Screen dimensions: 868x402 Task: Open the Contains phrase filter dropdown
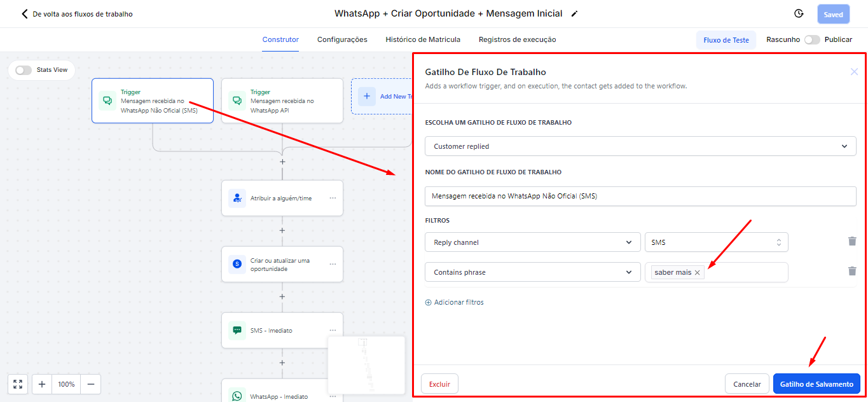(x=532, y=272)
